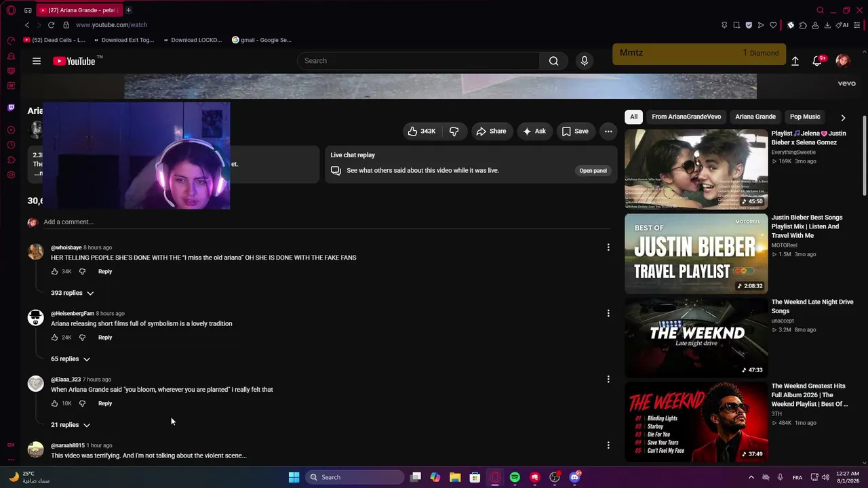
Task: Share the video
Action: [x=491, y=131]
